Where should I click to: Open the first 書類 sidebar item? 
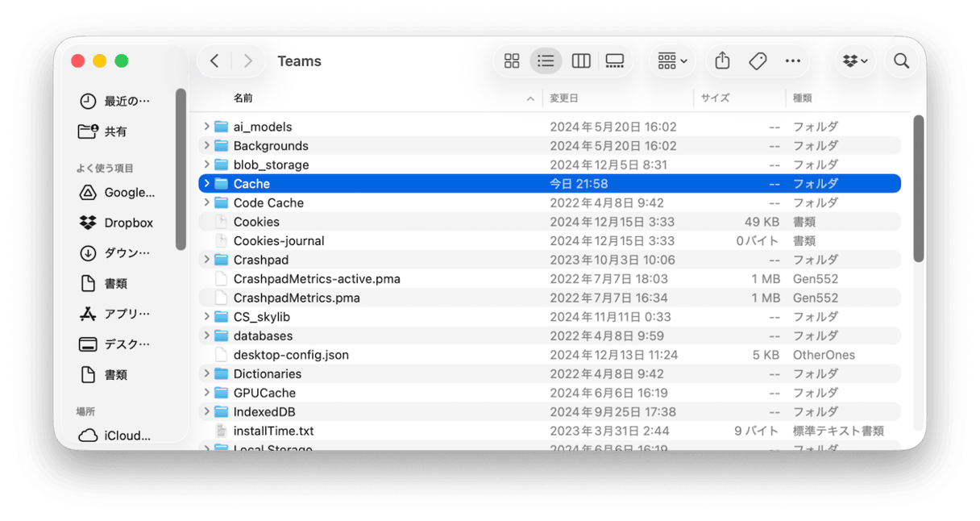point(103,284)
